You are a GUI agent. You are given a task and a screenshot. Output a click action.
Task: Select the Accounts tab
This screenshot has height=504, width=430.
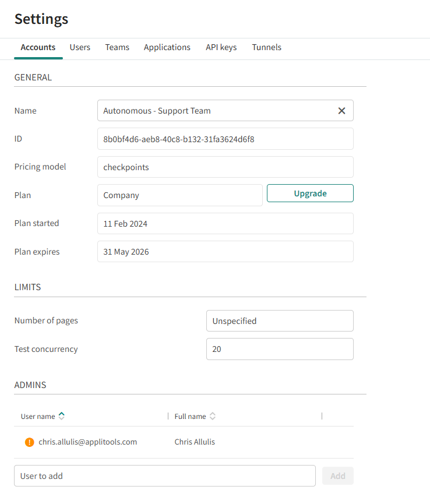click(38, 47)
